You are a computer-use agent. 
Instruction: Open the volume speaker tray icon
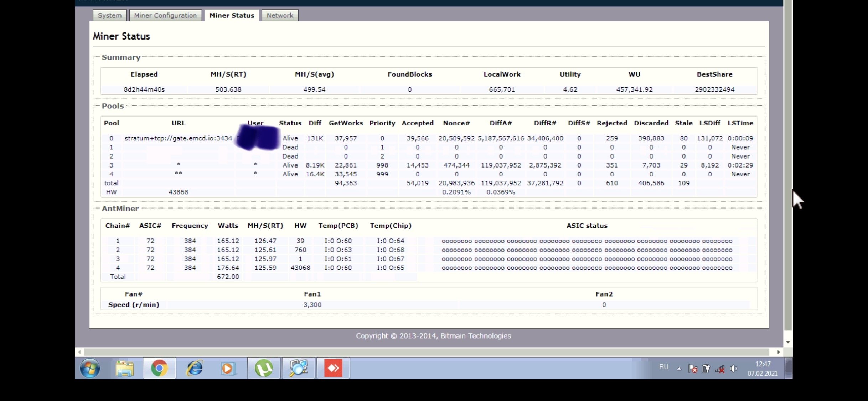click(x=733, y=369)
